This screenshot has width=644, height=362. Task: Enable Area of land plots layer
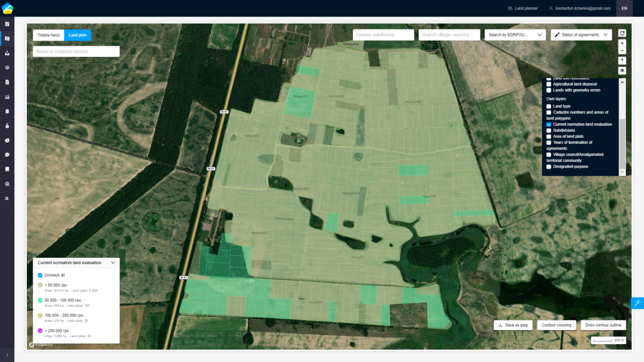pyautogui.click(x=549, y=137)
